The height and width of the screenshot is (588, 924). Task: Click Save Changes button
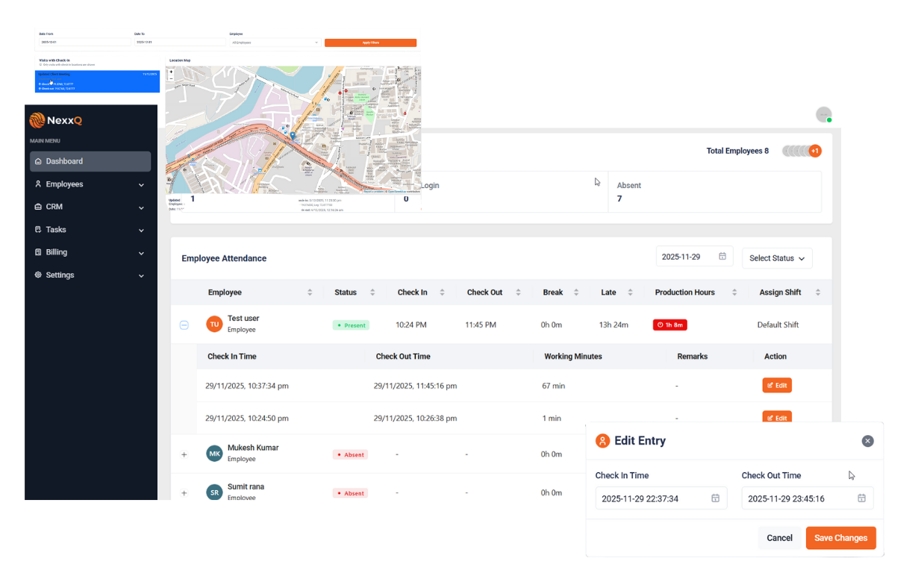point(840,538)
